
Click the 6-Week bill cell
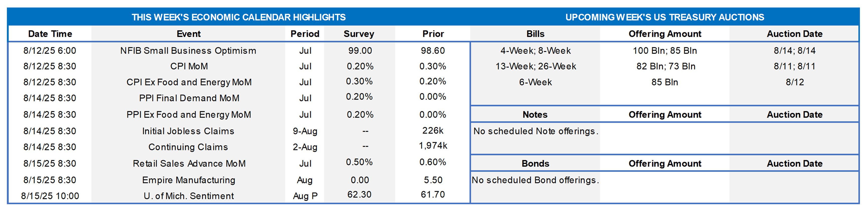[535, 82]
